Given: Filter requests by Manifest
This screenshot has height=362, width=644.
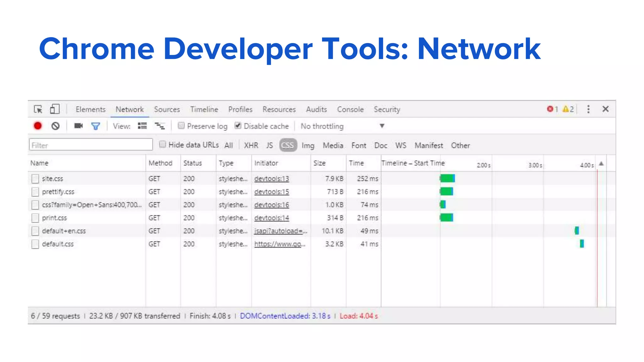Looking at the screenshot, I should [x=429, y=145].
